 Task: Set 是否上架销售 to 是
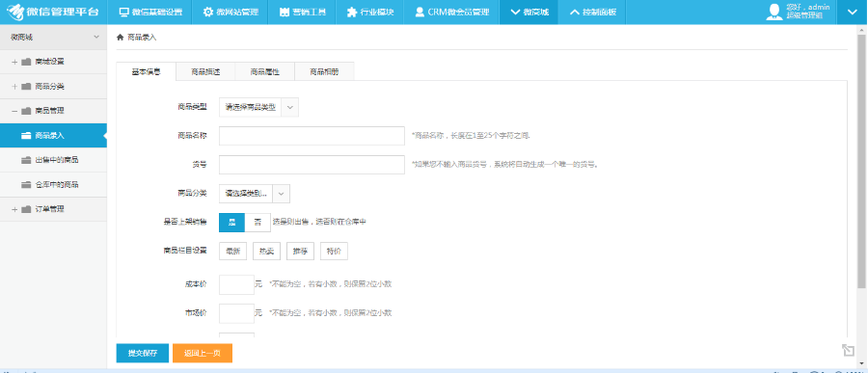pyautogui.click(x=231, y=222)
